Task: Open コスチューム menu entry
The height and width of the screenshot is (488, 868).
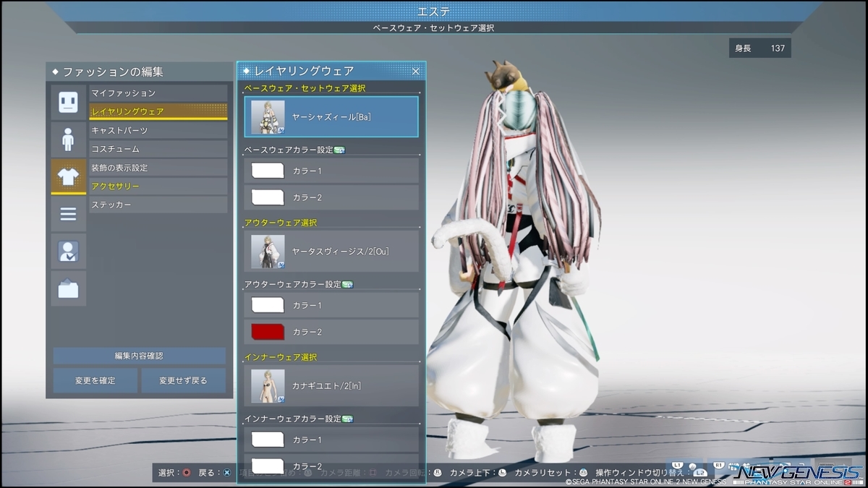Action: (158, 149)
